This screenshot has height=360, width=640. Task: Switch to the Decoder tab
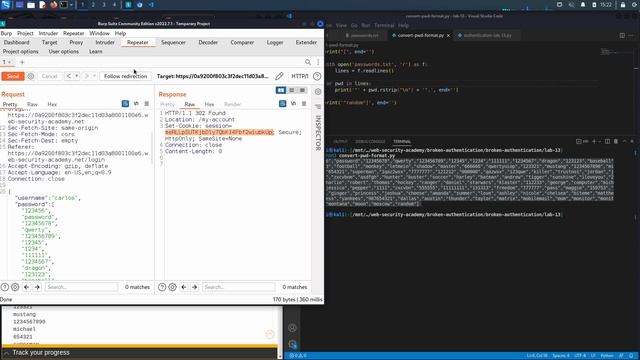coord(208,42)
